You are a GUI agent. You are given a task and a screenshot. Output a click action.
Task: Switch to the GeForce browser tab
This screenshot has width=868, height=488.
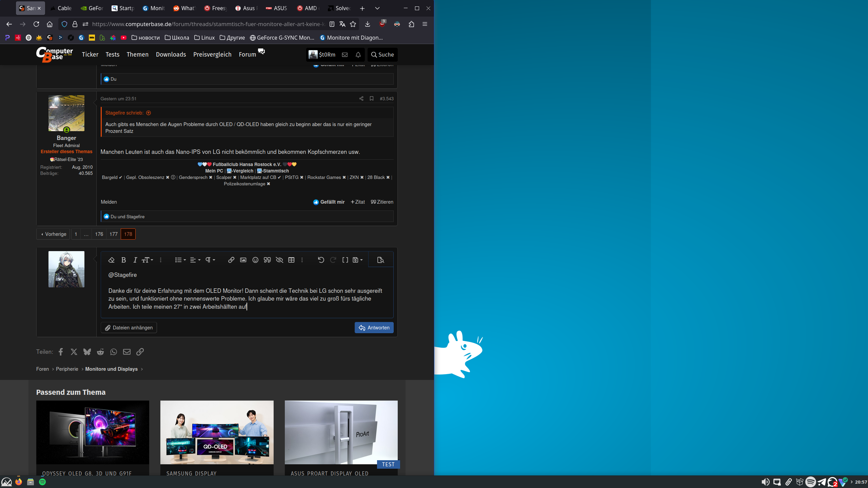[92, 8]
